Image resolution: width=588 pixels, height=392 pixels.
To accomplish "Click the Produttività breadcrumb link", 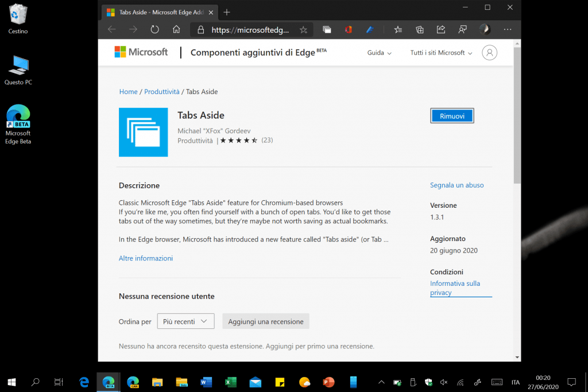I will coord(162,92).
